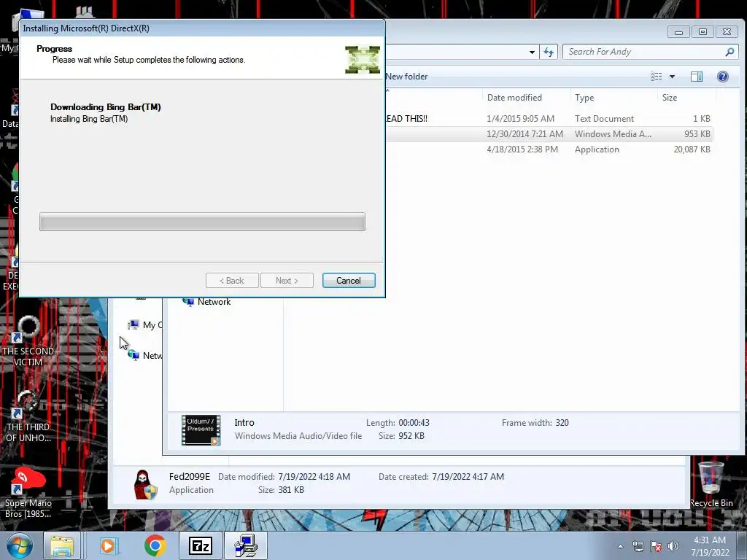747x560 pixels.
Task: Sort by Size column header
Action: point(670,98)
